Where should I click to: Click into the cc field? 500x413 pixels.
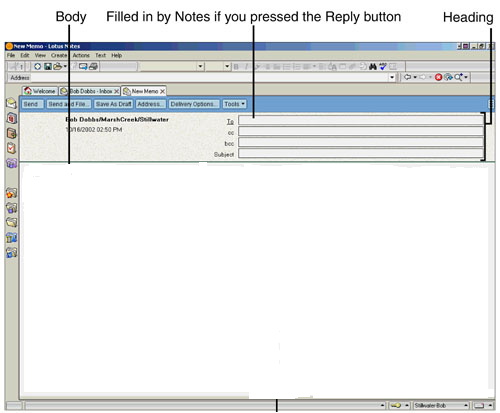tap(361, 131)
